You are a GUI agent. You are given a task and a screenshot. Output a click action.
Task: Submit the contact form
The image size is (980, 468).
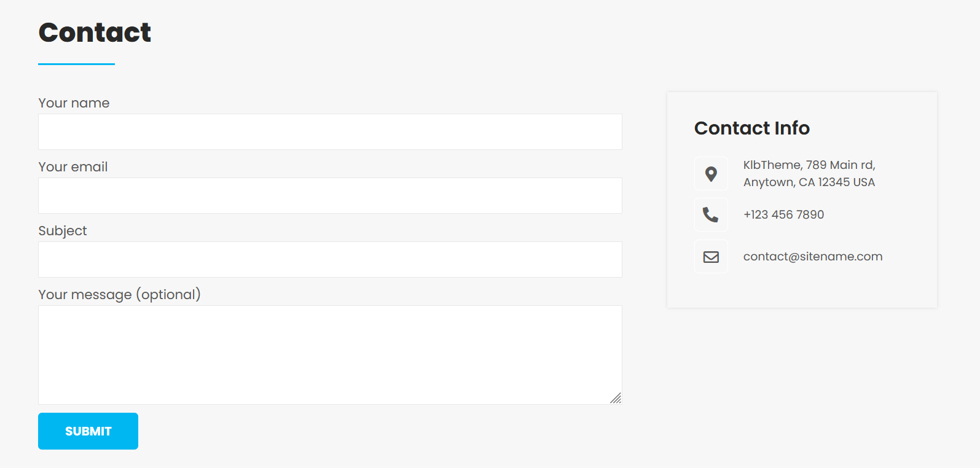coord(88,431)
